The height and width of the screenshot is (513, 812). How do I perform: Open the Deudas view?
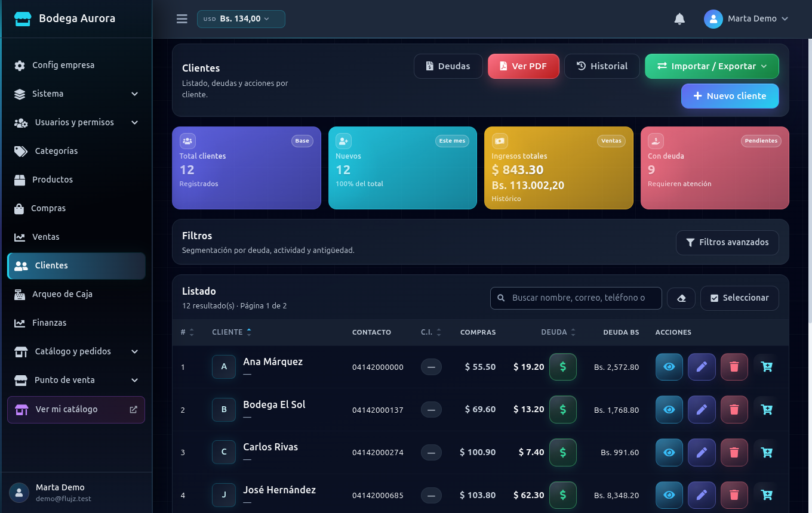(x=448, y=66)
